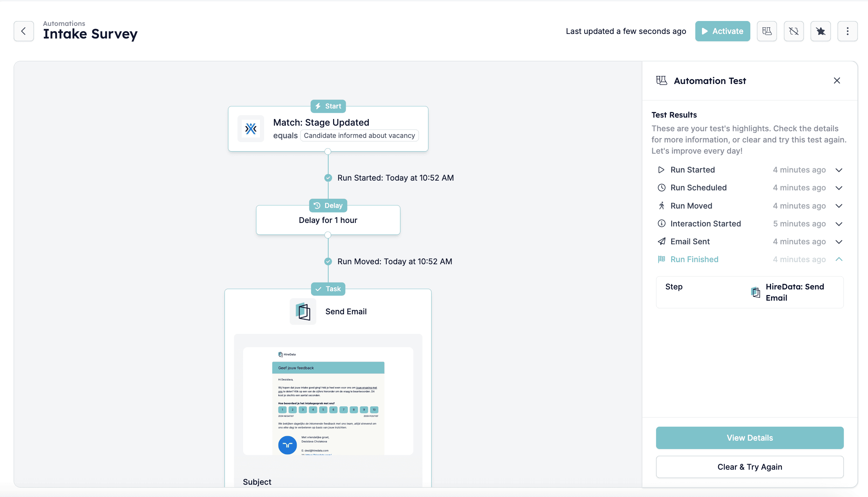Click the Send Email task title
868x497 pixels.
tap(346, 311)
